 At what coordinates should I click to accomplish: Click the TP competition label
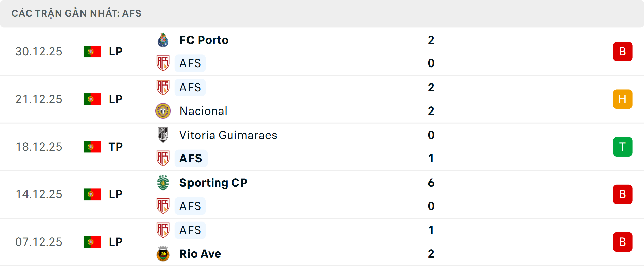115,147
